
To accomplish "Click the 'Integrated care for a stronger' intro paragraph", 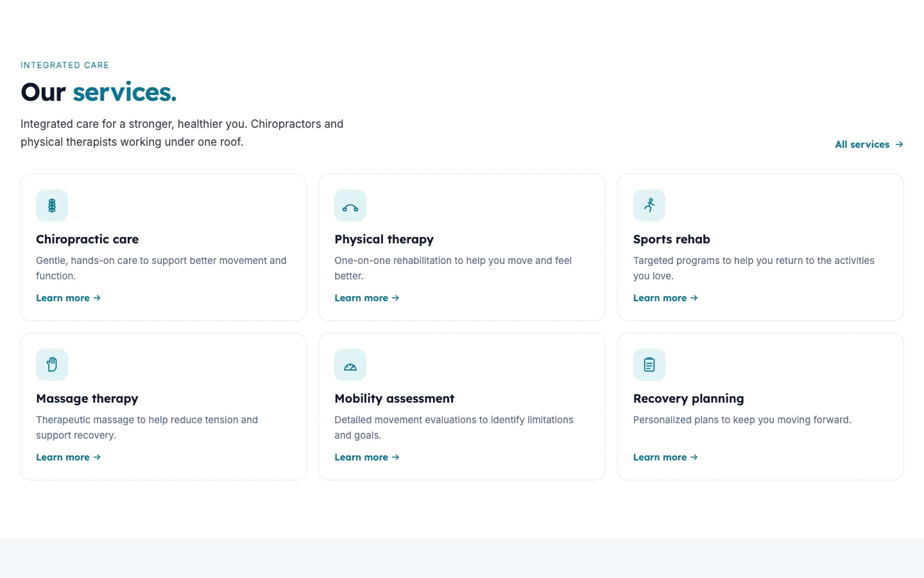I will tap(182, 133).
